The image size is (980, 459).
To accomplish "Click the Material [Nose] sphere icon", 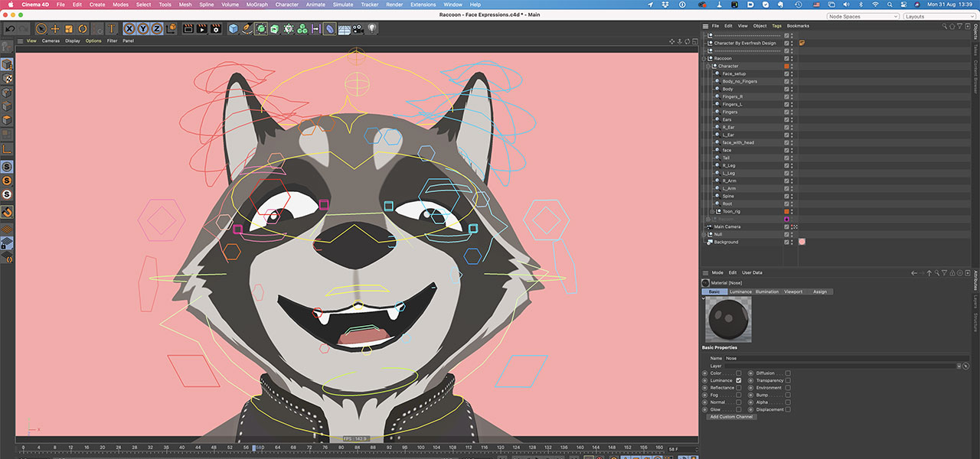I will tap(705, 283).
